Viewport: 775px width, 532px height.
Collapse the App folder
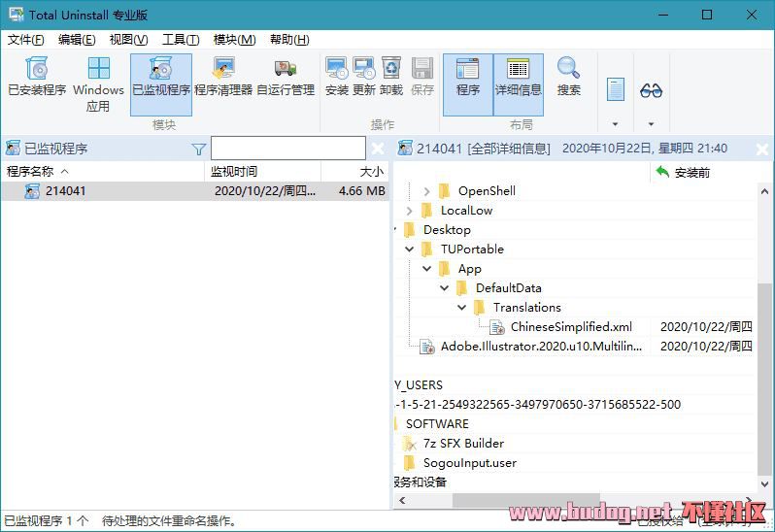(x=426, y=269)
